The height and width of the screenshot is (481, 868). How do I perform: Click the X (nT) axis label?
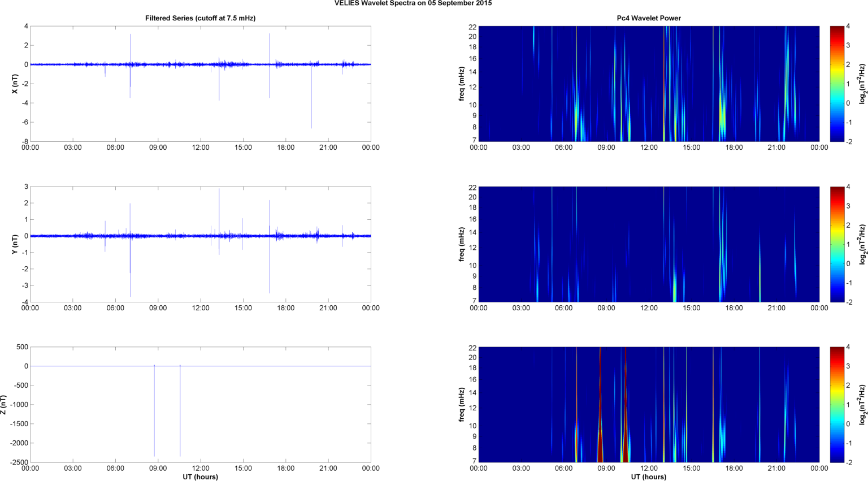[x=15, y=84]
